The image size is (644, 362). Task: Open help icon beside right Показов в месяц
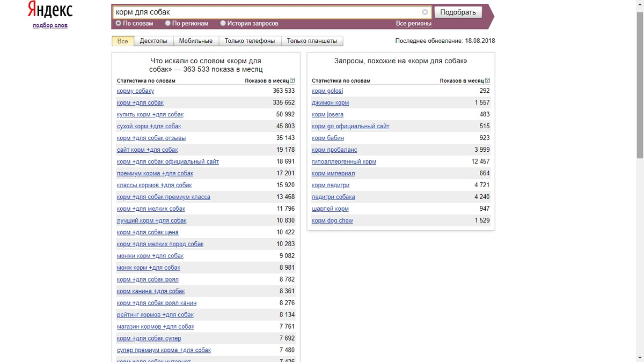[487, 80]
